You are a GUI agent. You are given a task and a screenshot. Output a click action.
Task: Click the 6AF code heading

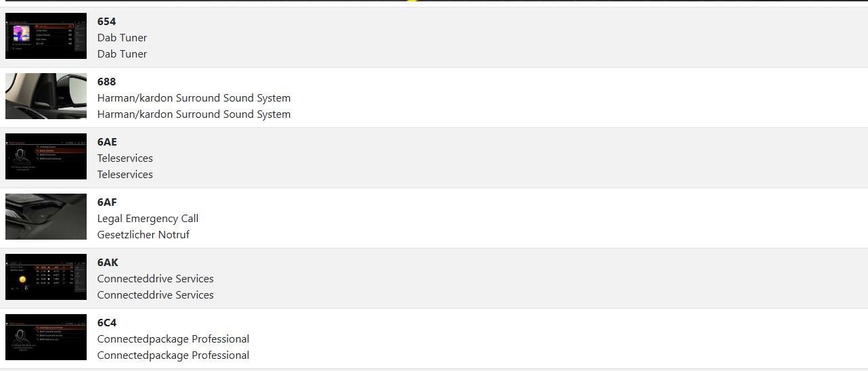107,202
